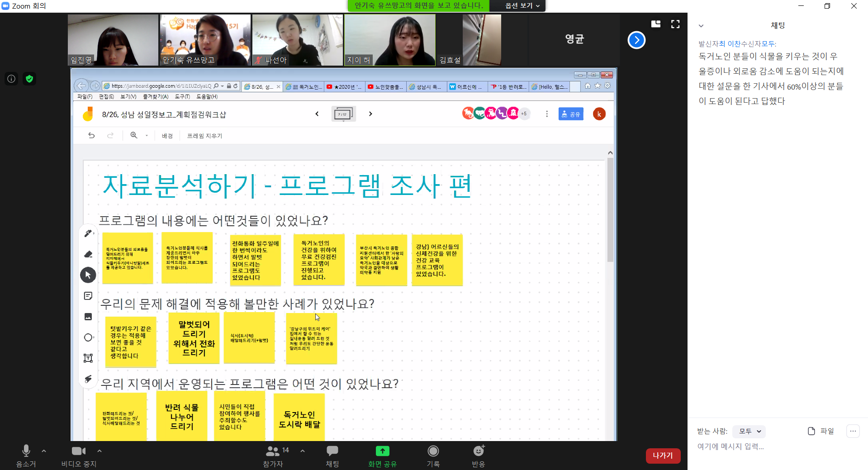Open Zoom reactions button
Screen dimensions: 868x470
[x=479, y=456]
